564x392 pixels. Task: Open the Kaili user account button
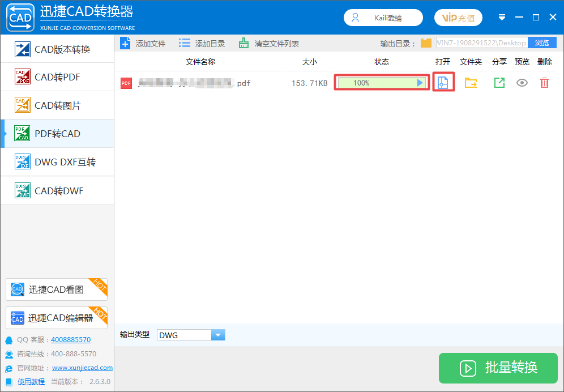[x=383, y=18]
